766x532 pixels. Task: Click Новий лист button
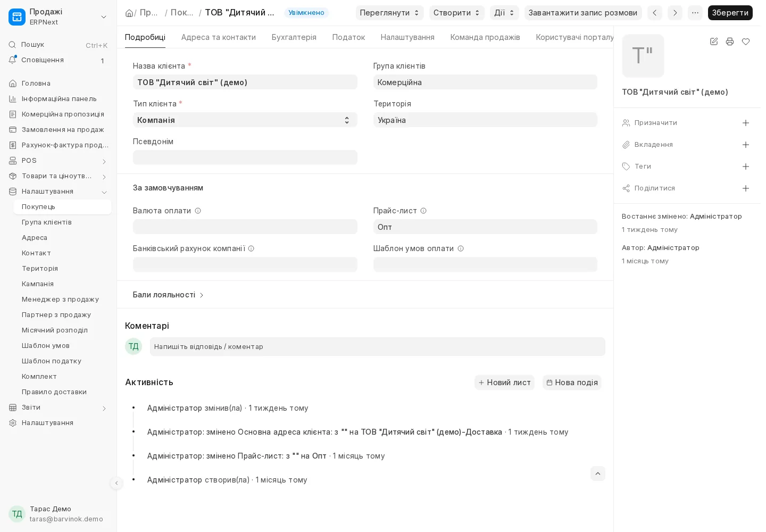[504, 383]
